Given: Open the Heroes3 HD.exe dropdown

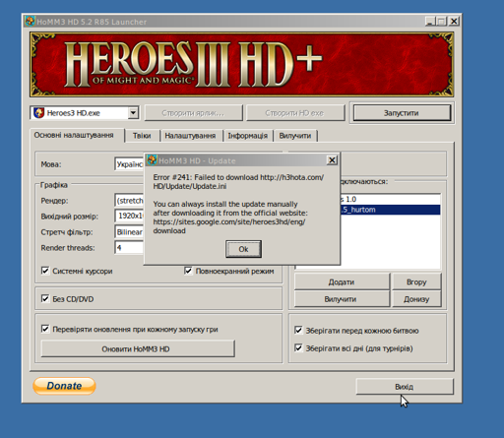Looking at the screenshot, I should (x=133, y=113).
